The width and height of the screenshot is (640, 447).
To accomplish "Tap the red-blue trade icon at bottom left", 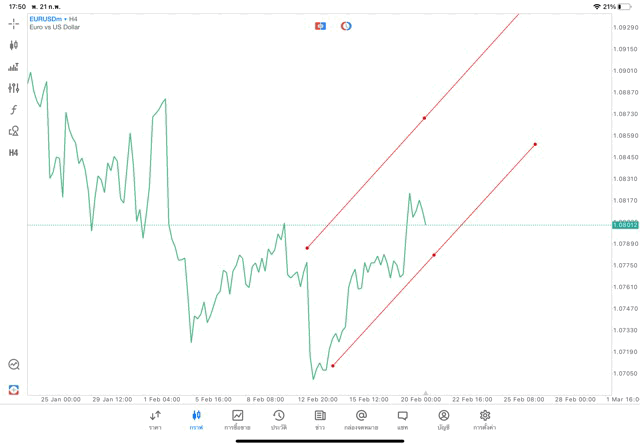I will click(14, 389).
